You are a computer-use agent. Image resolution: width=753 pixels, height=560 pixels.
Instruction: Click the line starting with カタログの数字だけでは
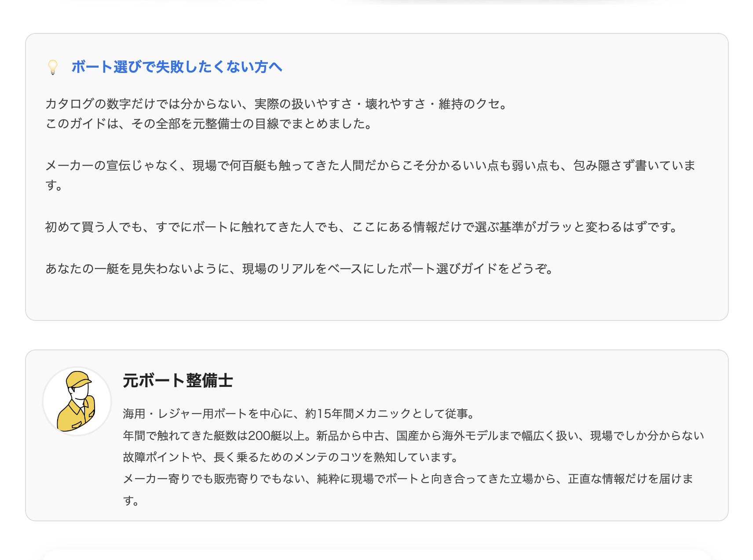277,104
